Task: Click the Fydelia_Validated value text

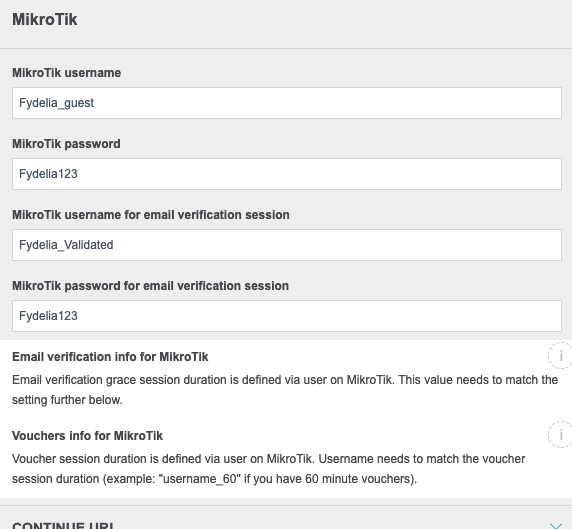Action: coord(66,245)
